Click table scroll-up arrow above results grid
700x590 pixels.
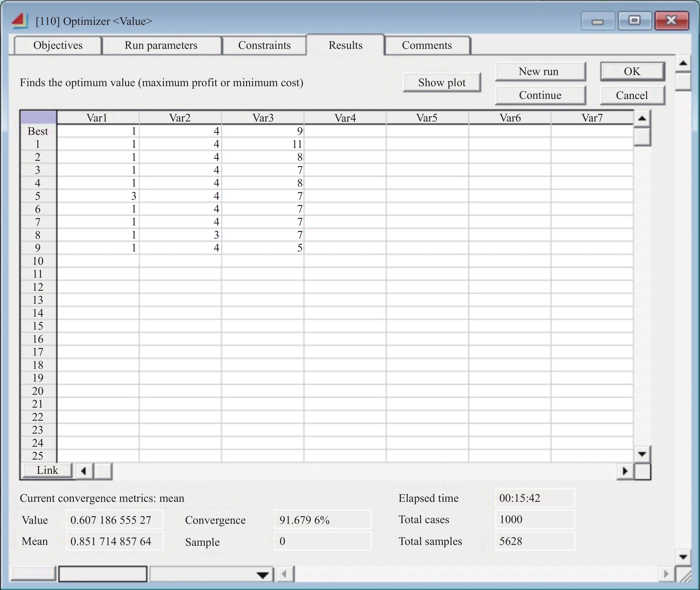tap(642, 118)
